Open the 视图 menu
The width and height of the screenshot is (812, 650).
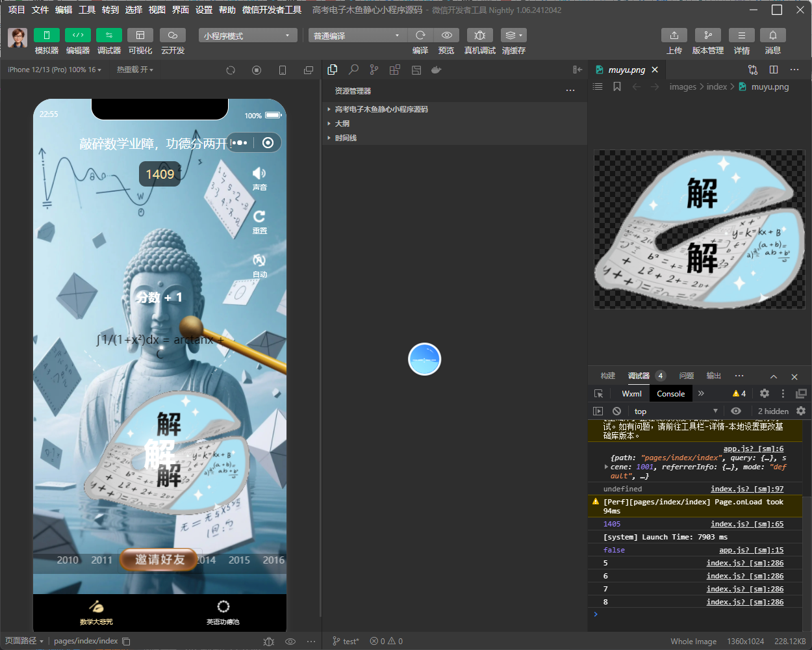157,10
